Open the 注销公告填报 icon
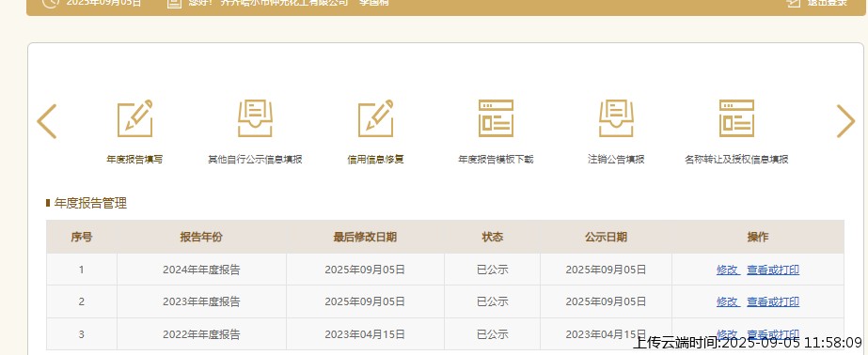Viewport: 868px width, 355px height. [616, 118]
